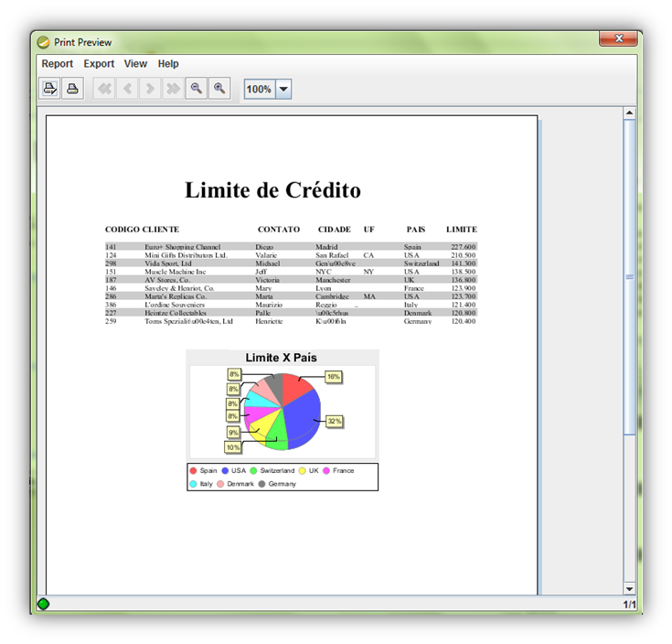The height and width of the screenshot is (644, 672).
Task: Go to first page arrow button
Action: tap(104, 89)
